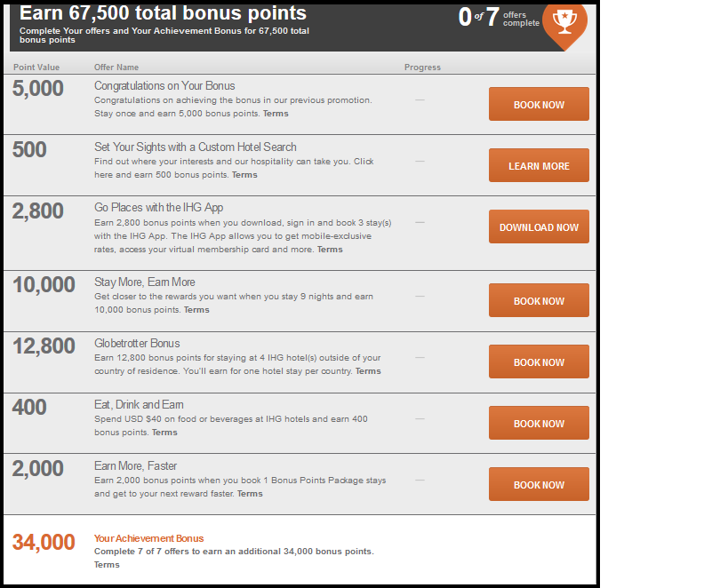Viewport: 728px width, 588px height.
Task: Click the Progress column header
Action: [422, 68]
